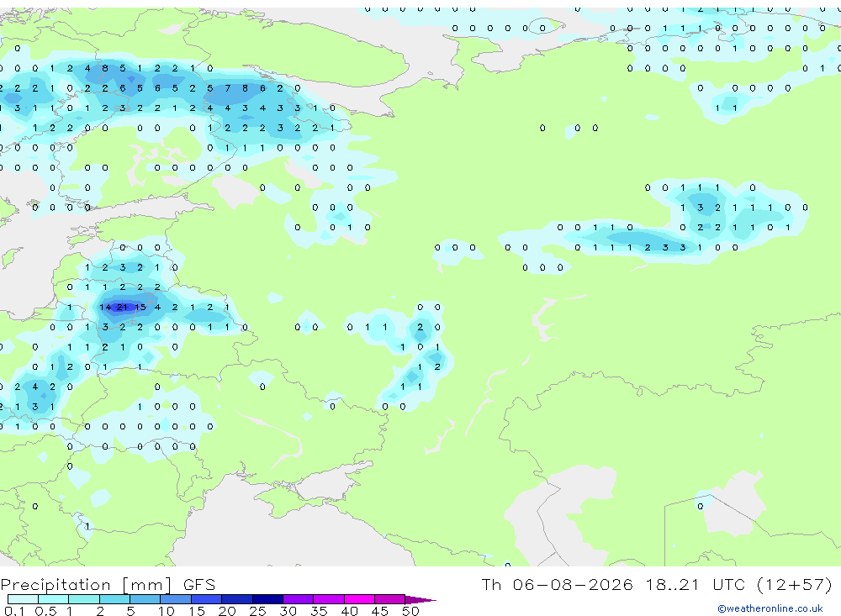Select the 1–2 mm legend color swatch
The height and width of the screenshot is (616, 841).
point(83,599)
